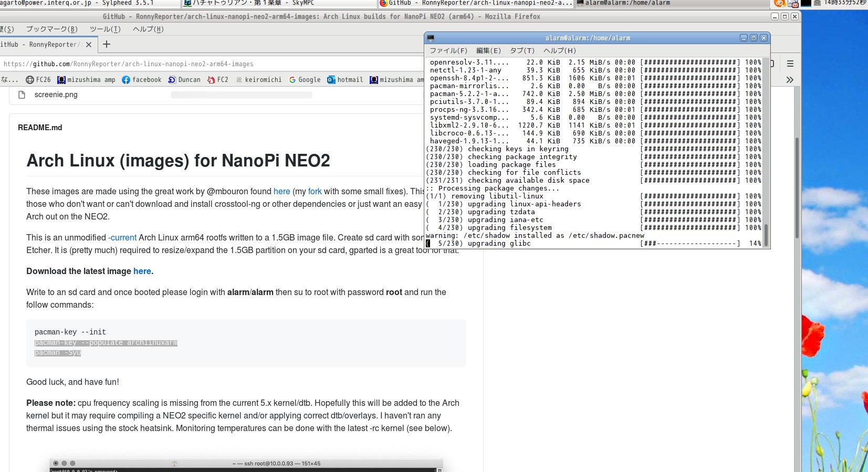
Task: Click the 'openresolv-3.11' terminal line
Action: (x=595, y=62)
